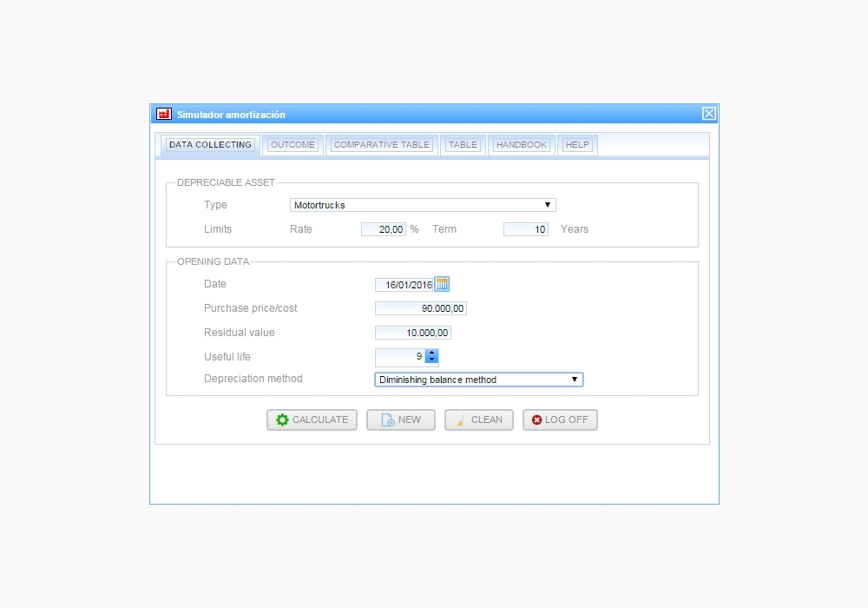
Task: Click the Rate percentage field
Action: [383, 229]
